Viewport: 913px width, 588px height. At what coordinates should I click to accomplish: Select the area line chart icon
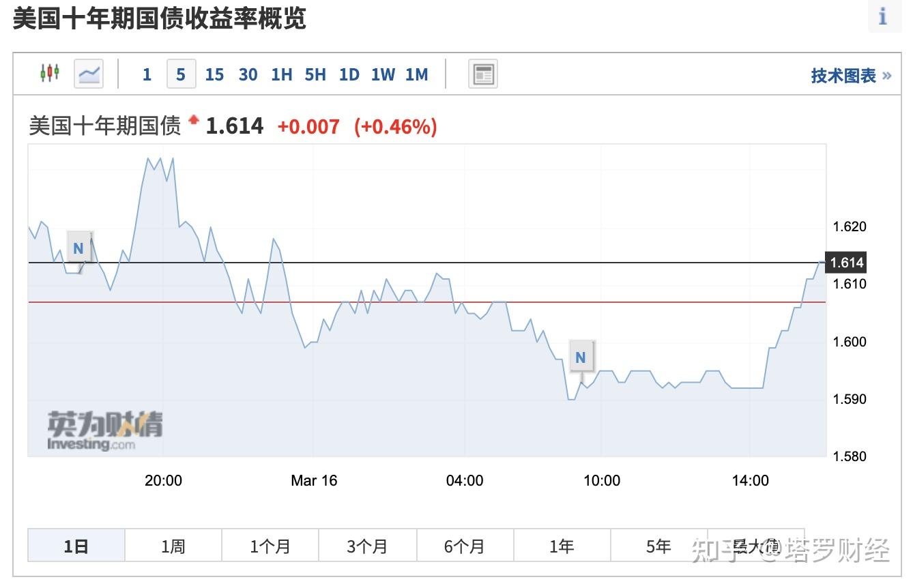[x=89, y=74]
